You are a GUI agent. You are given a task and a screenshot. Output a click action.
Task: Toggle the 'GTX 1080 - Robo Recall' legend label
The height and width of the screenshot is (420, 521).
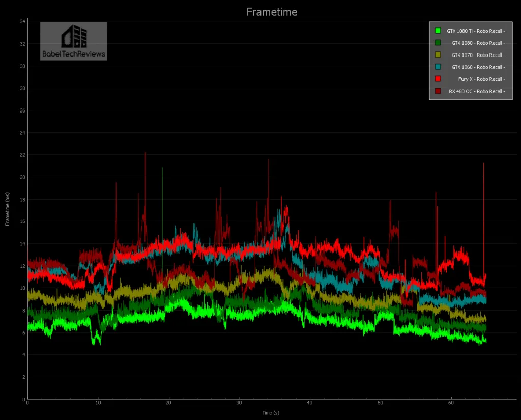pyautogui.click(x=478, y=43)
